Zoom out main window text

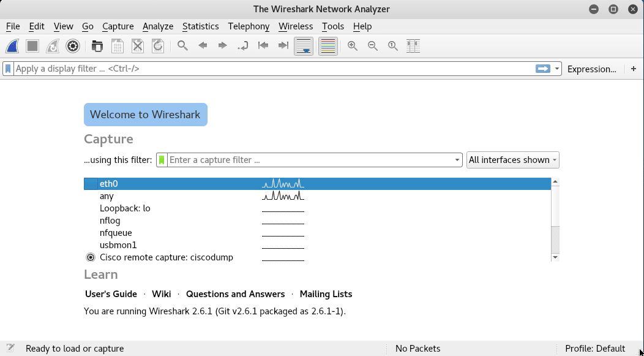pos(373,45)
